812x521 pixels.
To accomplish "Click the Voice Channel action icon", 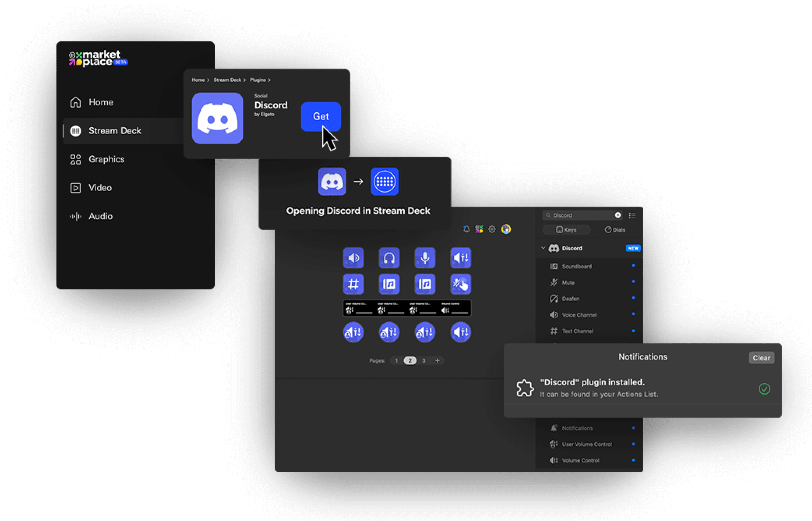I will point(554,315).
